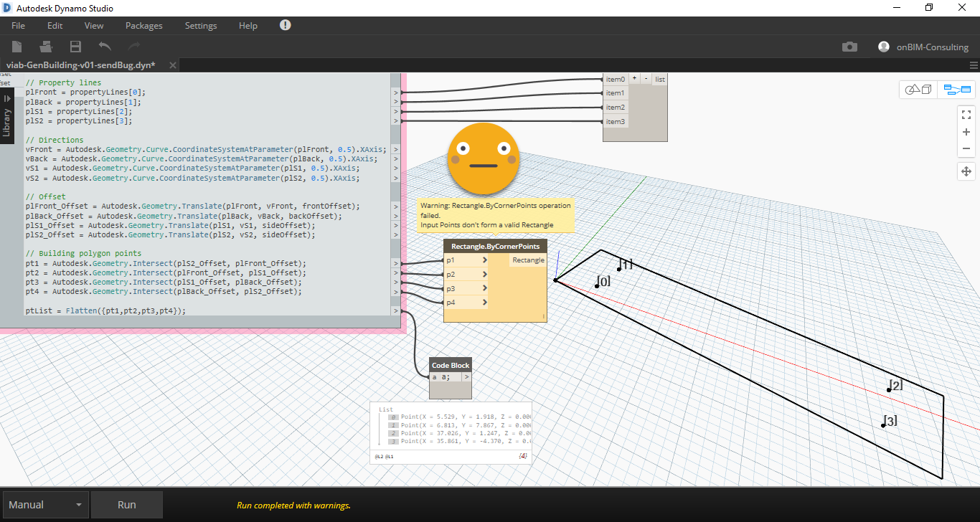Close the viab-GenBuilding-v01-sendBug.dyn tab
Screen dimensions: 980x522
(172, 65)
